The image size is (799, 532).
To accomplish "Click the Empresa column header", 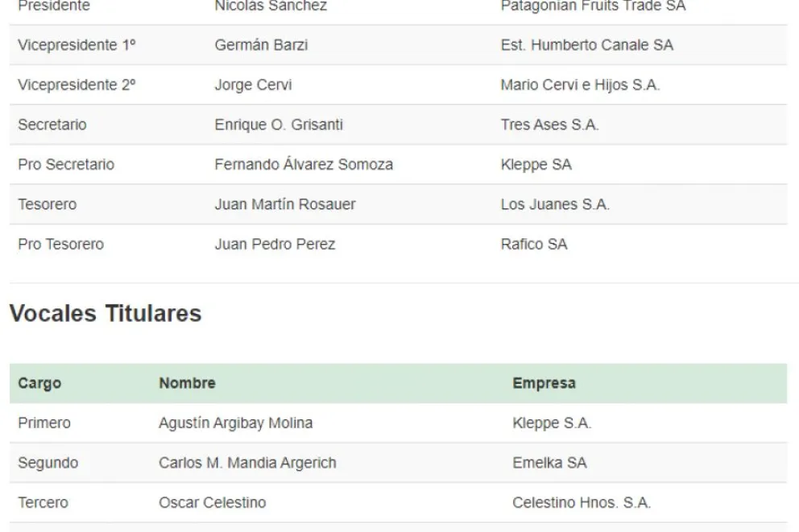I will (544, 384).
